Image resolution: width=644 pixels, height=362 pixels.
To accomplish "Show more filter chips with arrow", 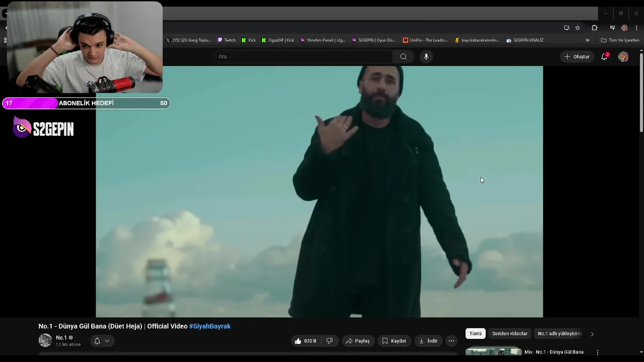I will [x=592, y=334].
